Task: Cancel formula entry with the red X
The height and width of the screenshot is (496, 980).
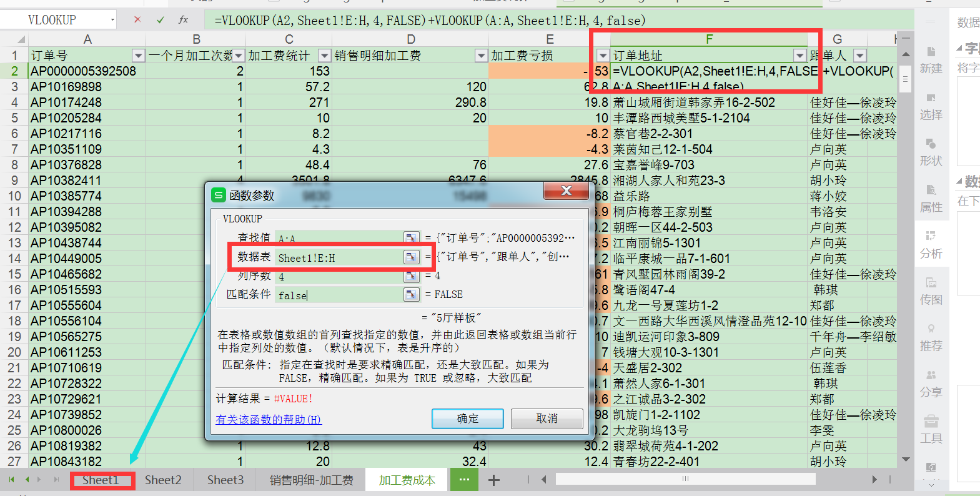Action: (x=137, y=20)
